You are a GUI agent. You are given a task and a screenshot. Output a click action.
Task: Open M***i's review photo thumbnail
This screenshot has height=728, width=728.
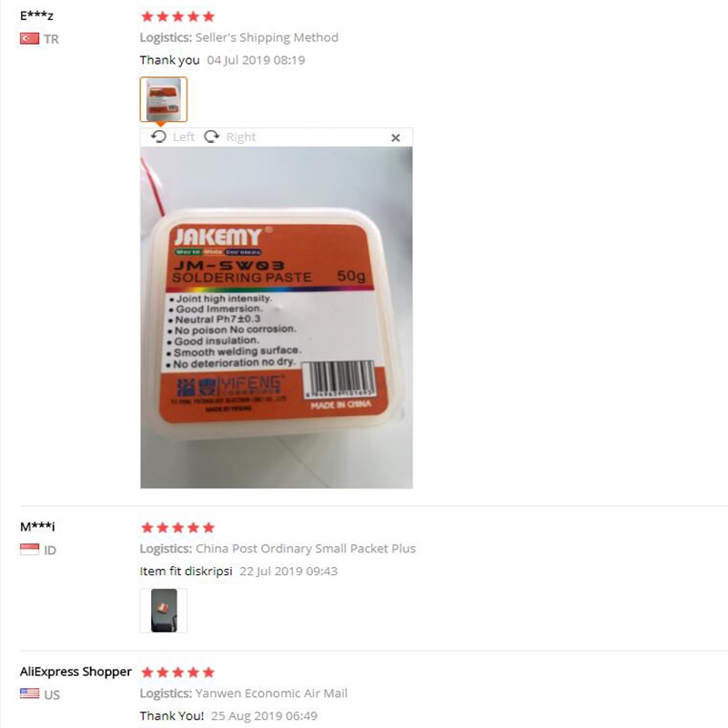(x=164, y=611)
